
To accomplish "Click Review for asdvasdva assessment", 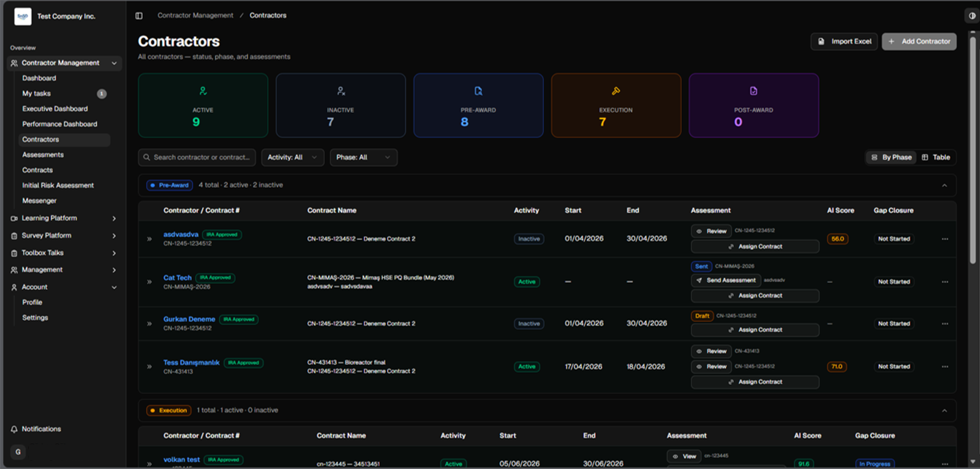I will (711, 231).
